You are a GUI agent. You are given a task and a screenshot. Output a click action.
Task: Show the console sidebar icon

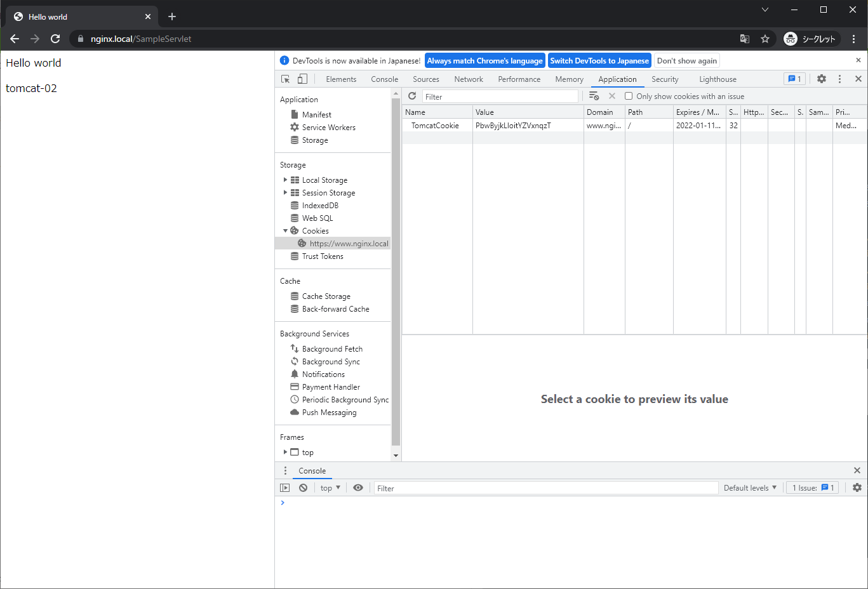[284, 487]
